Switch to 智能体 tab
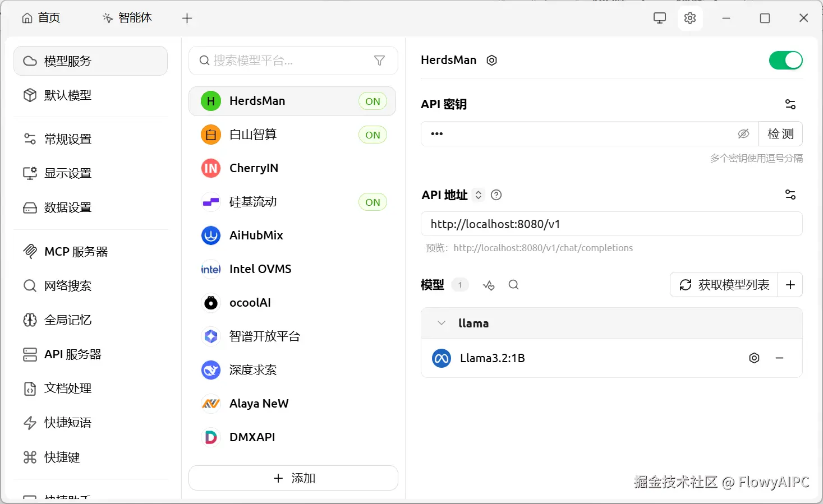 coord(127,18)
